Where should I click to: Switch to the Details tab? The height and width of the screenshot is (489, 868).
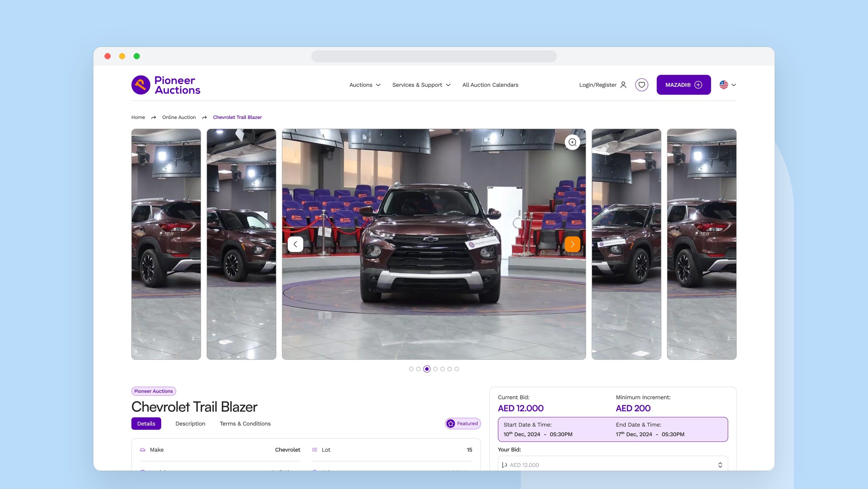pyautogui.click(x=146, y=424)
